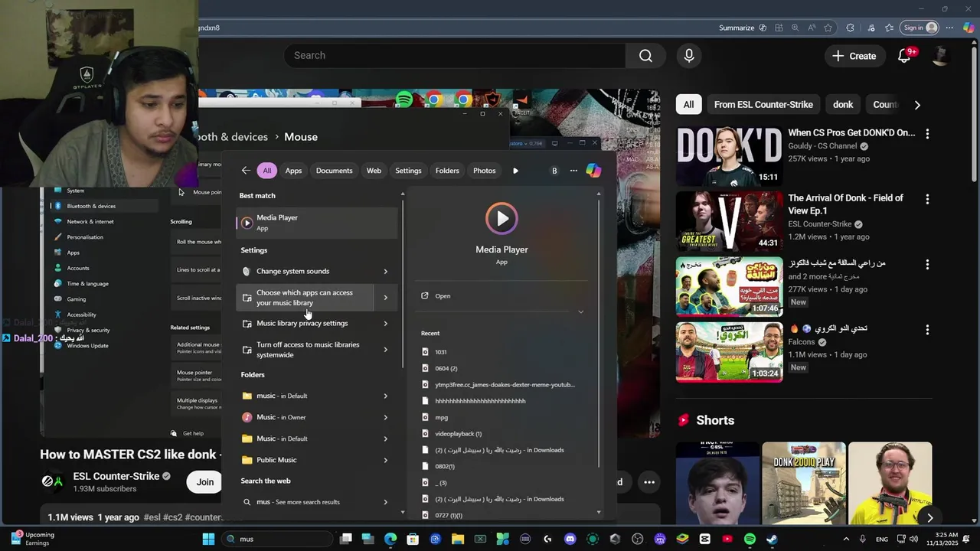
Task: Click the Summarize button in address bar
Action: (742, 28)
